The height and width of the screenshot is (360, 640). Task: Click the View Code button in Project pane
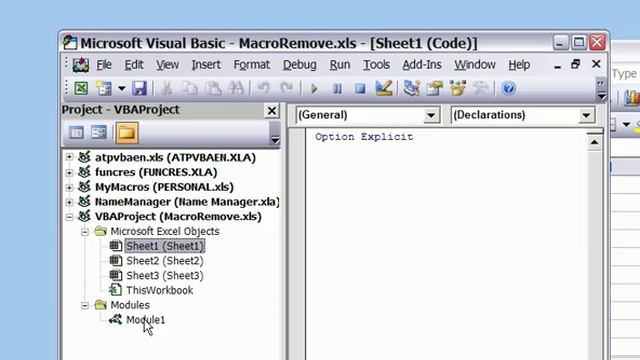(76, 133)
